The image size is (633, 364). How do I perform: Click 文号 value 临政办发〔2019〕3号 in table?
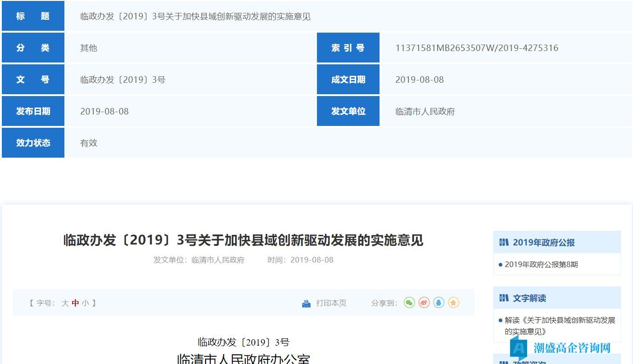pos(123,80)
